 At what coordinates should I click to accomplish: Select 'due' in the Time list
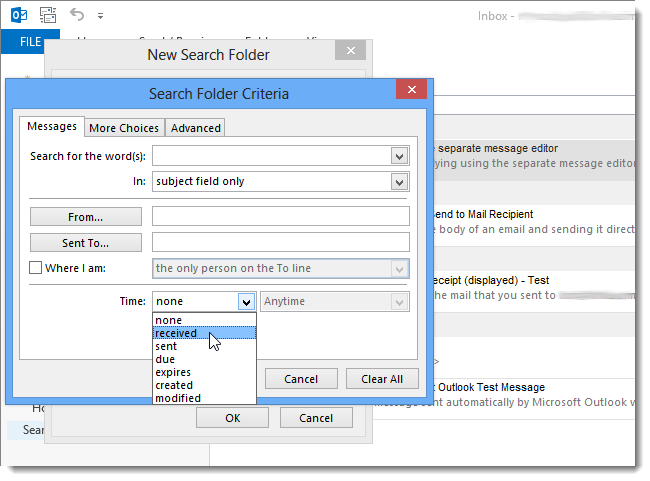point(204,359)
